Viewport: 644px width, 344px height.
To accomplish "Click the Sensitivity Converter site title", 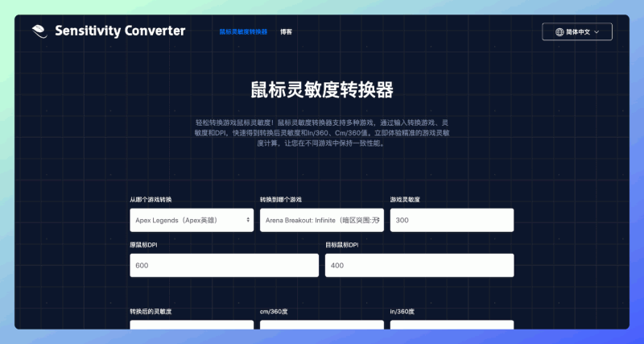I will pyautogui.click(x=120, y=31).
